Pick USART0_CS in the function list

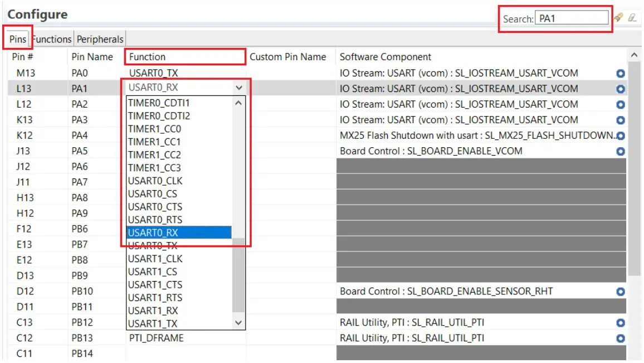coord(179,193)
